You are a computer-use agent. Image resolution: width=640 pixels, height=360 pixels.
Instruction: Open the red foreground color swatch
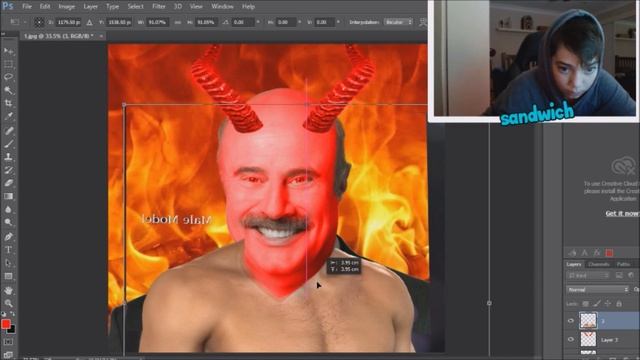(5, 324)
